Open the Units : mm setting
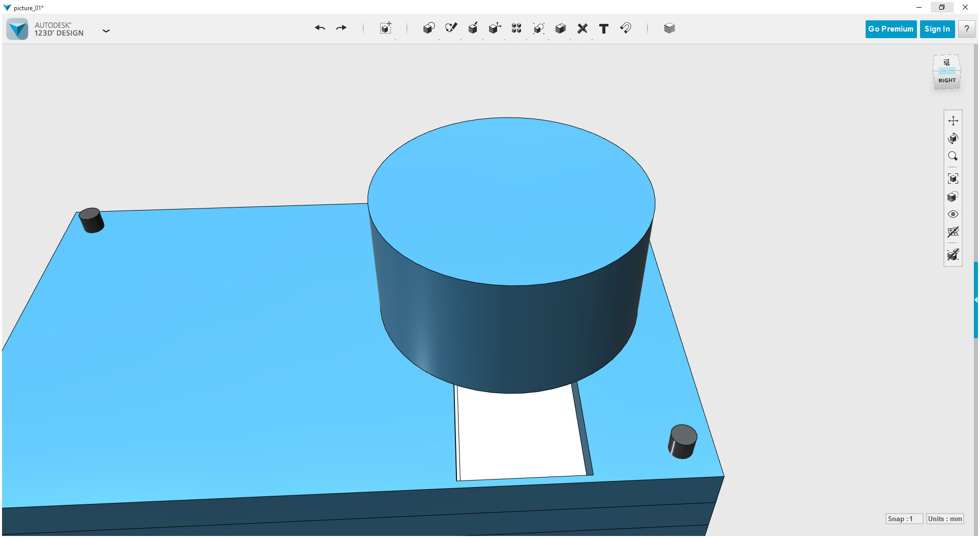Screen dimensions: 980x538 point(944,519)
